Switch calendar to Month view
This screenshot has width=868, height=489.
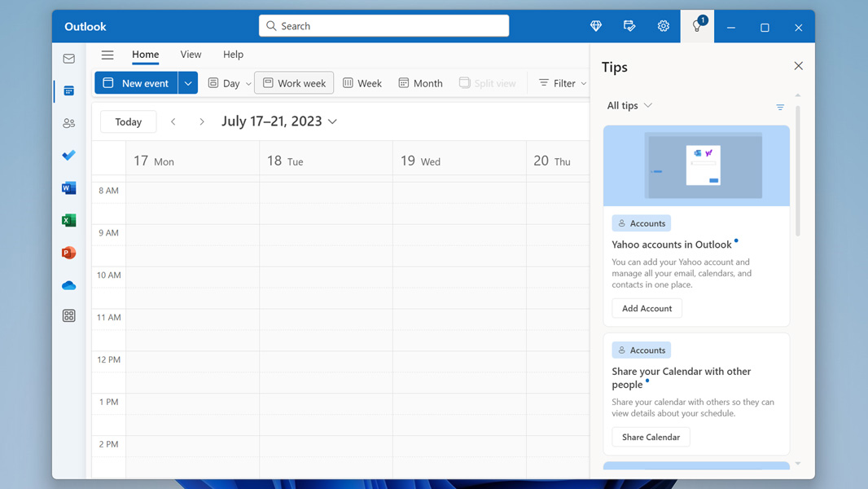[419, 82]
